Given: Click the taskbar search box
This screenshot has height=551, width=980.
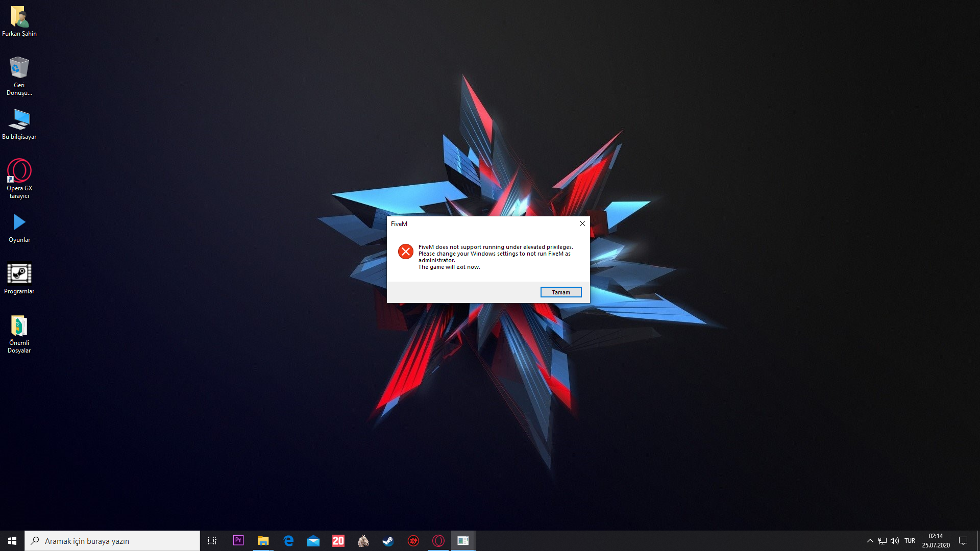Looking at the screenshot, I should [x=112, y=541].
